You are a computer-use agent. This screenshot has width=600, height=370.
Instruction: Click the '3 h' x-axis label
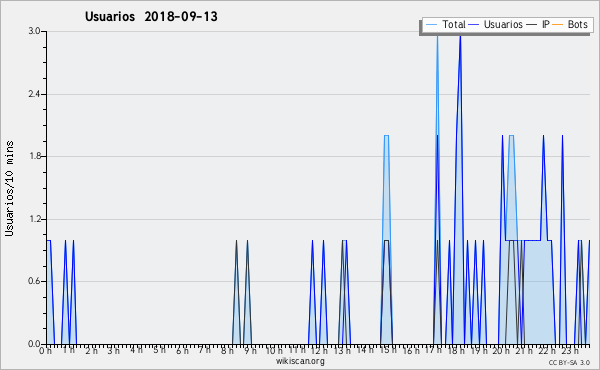(113, 350)
